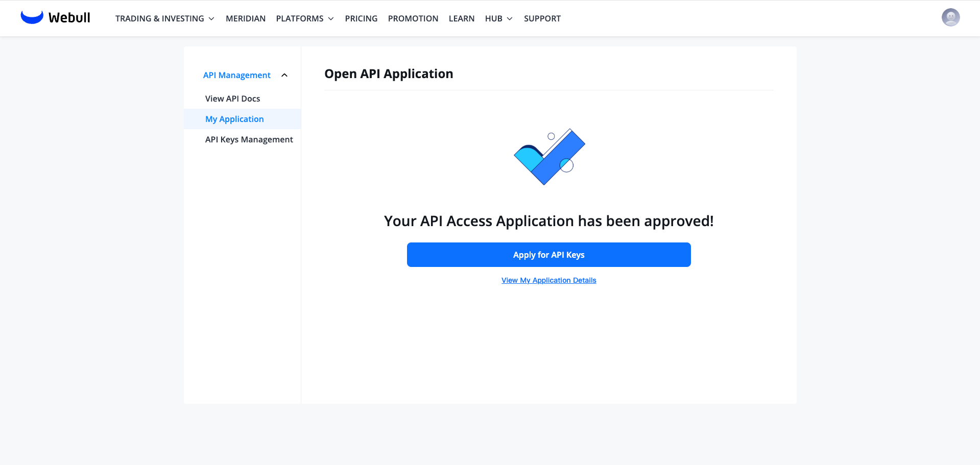Open the Meridian menu item
The width and height of the screenshot is (980, 465).
246,18
